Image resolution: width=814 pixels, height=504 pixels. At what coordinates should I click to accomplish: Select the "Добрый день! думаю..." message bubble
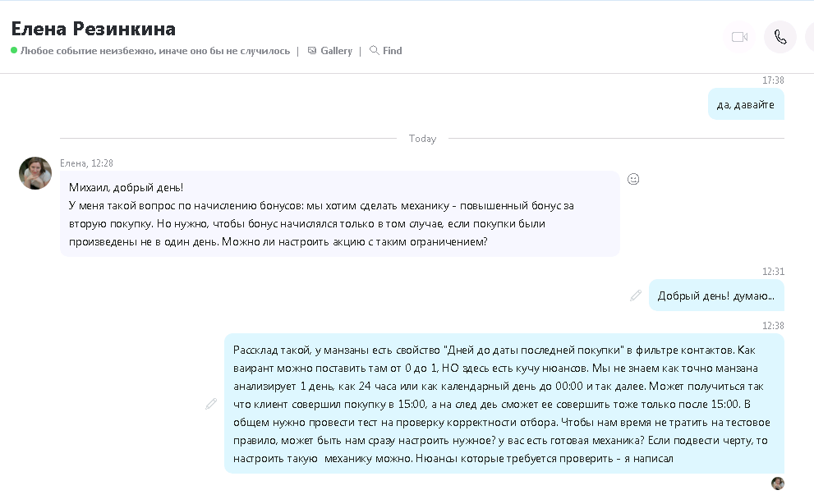point(715,296)
